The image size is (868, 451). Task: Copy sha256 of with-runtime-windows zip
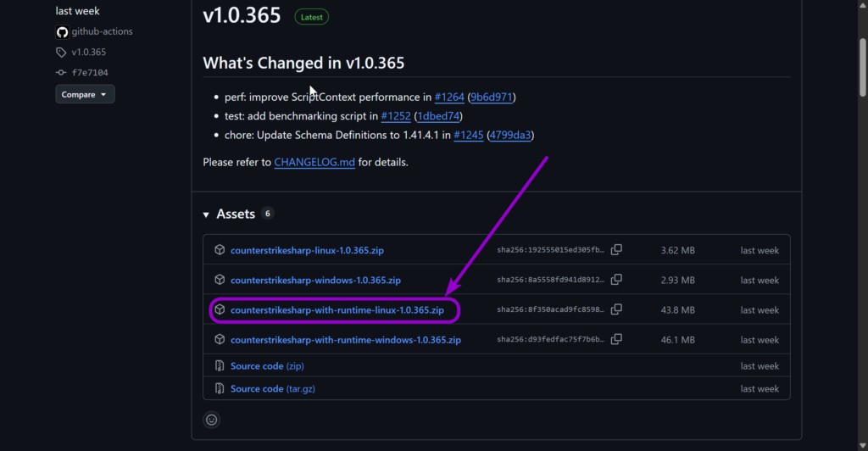click(616, 339)
